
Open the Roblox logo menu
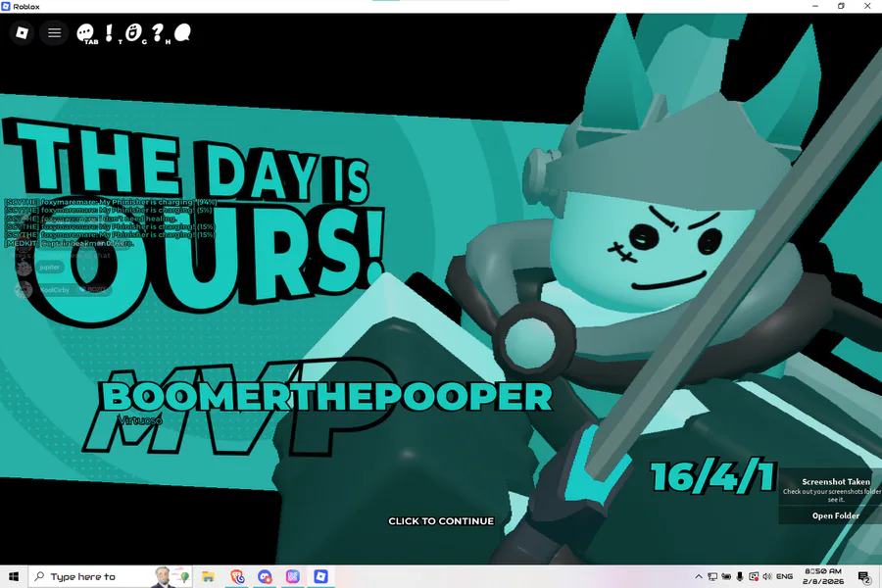[x=22, y=33]
